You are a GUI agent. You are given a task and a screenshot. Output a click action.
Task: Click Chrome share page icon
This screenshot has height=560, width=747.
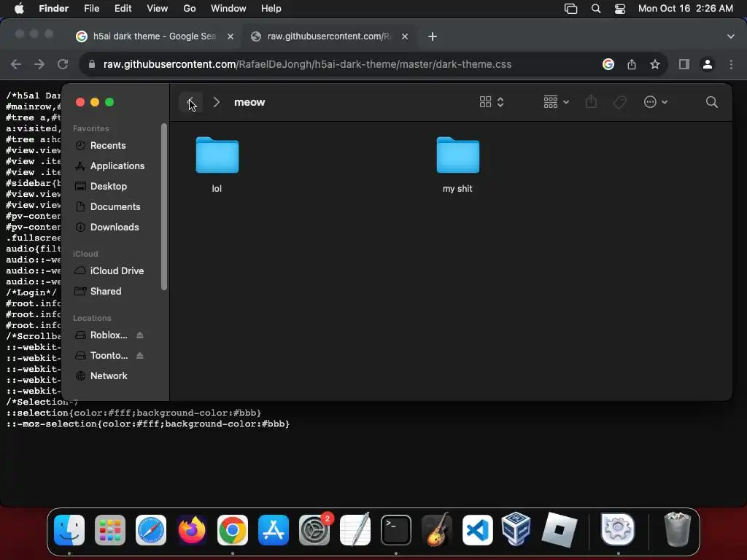[x=632, y=64]
